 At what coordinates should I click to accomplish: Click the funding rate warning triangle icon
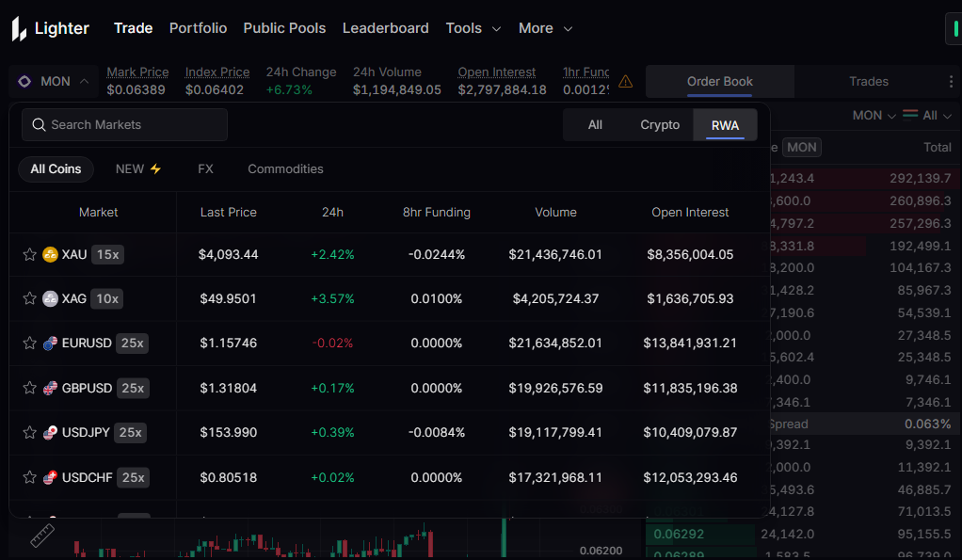[x=626, y=82]
